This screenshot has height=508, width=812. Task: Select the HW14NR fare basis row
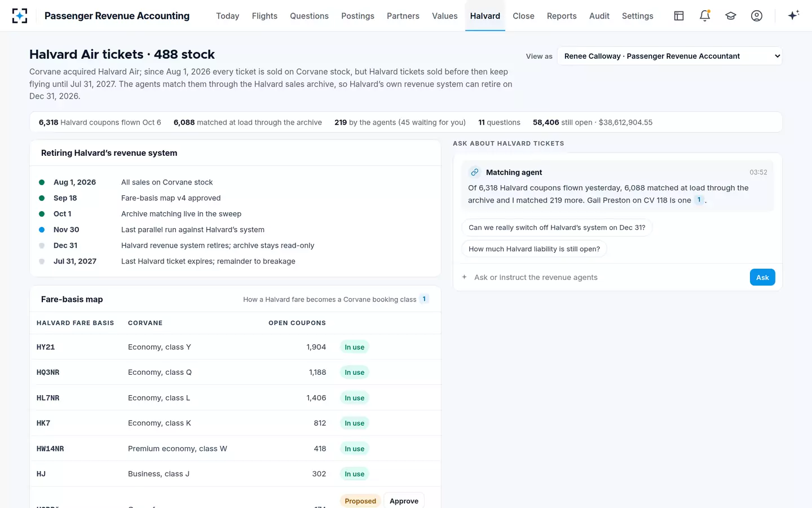(235, 449)
